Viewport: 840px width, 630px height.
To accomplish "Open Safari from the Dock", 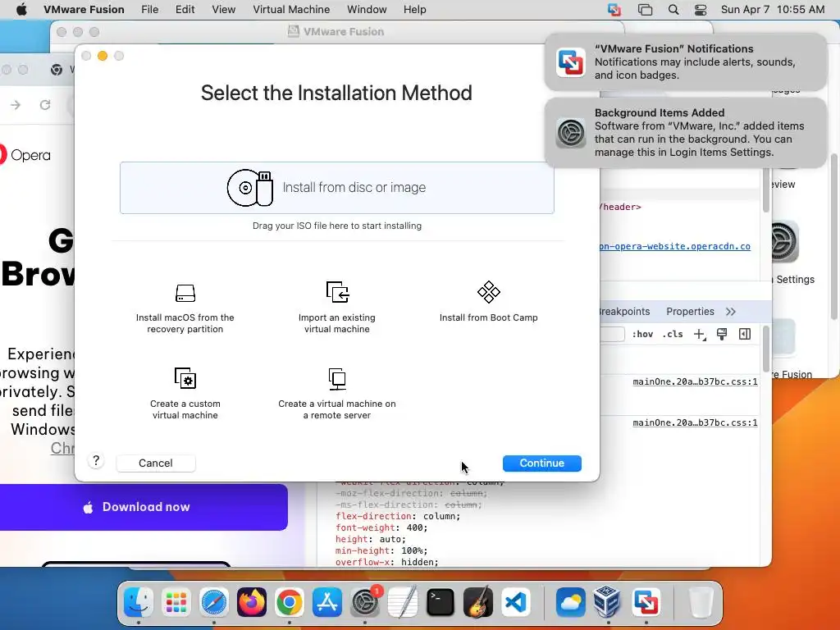I will 214,602.
